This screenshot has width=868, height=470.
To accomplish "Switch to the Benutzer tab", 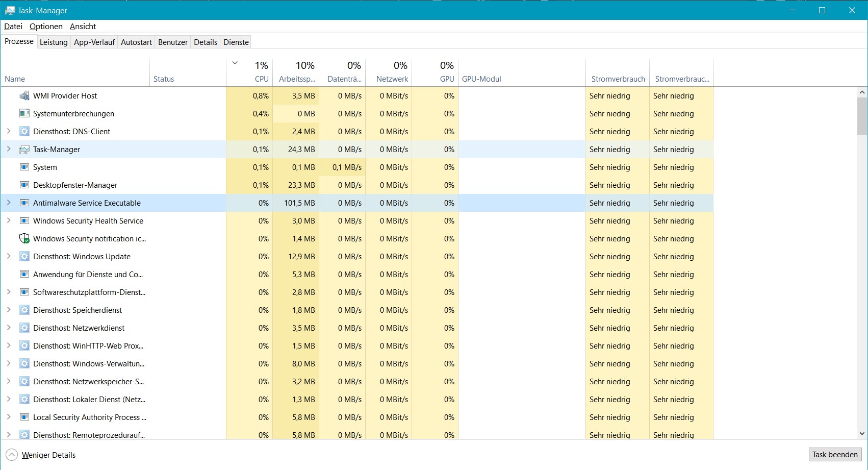I will click(x=173, y=42).
